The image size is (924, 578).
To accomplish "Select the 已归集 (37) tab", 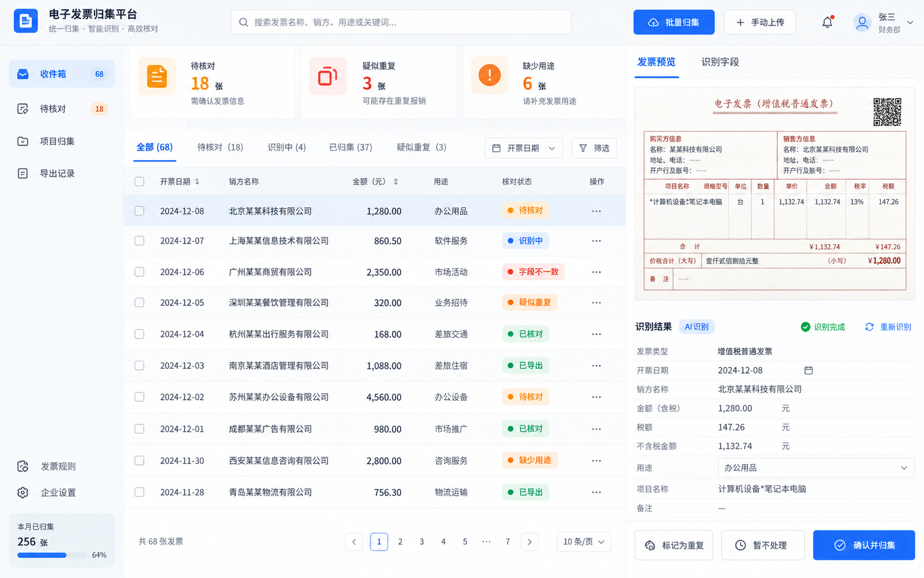I will pyautogui.click(x=351, y=147).
